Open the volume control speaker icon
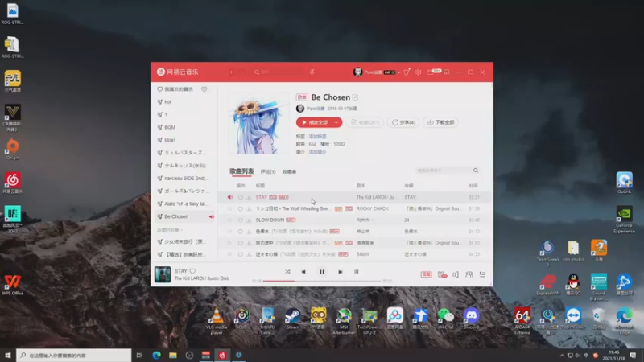This screenshot has height=362, width=644. pyautogui.click(x=456, y=274)
